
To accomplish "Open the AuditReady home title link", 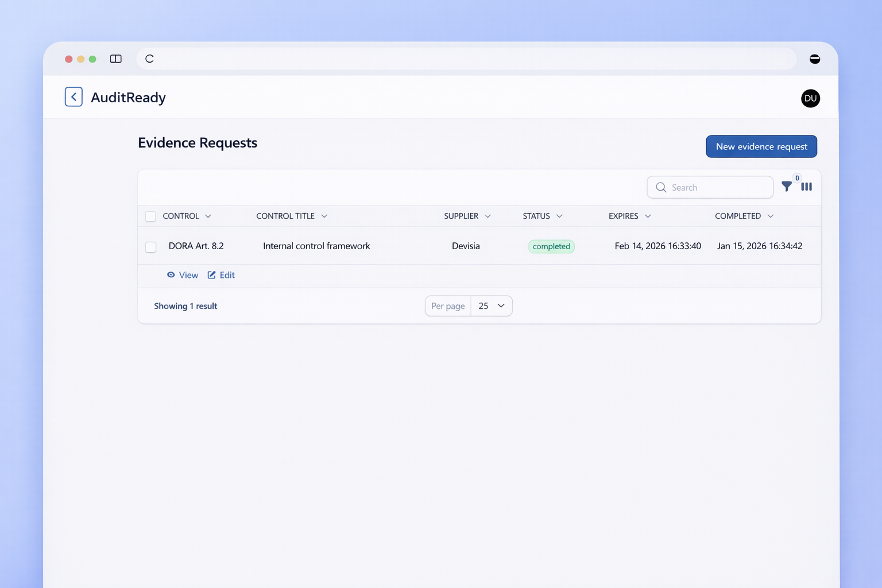I will point(128,98).
